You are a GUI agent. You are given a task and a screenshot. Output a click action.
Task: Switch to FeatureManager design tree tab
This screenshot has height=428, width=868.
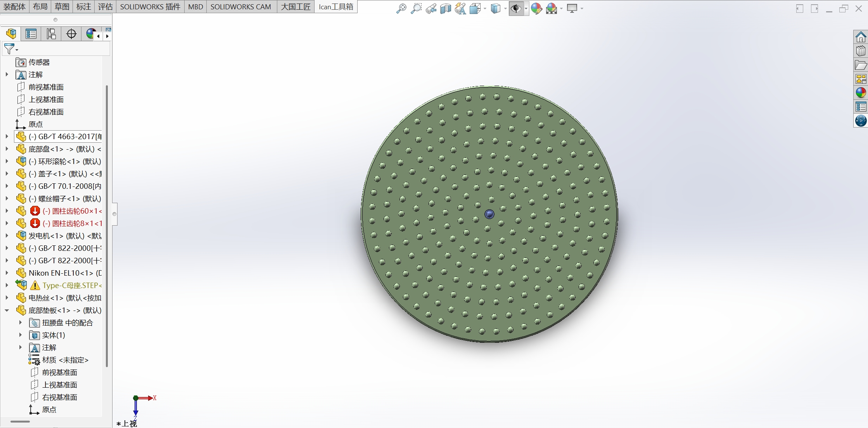click(11, 34)
